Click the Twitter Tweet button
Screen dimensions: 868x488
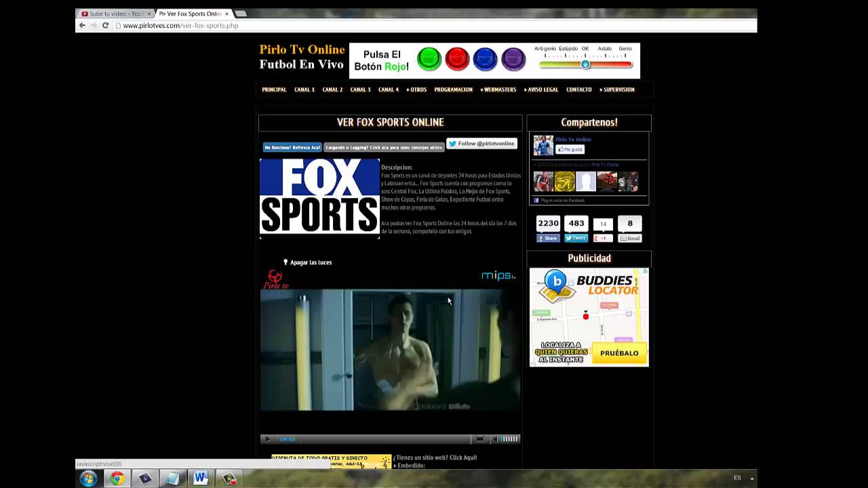click(576, 239)
